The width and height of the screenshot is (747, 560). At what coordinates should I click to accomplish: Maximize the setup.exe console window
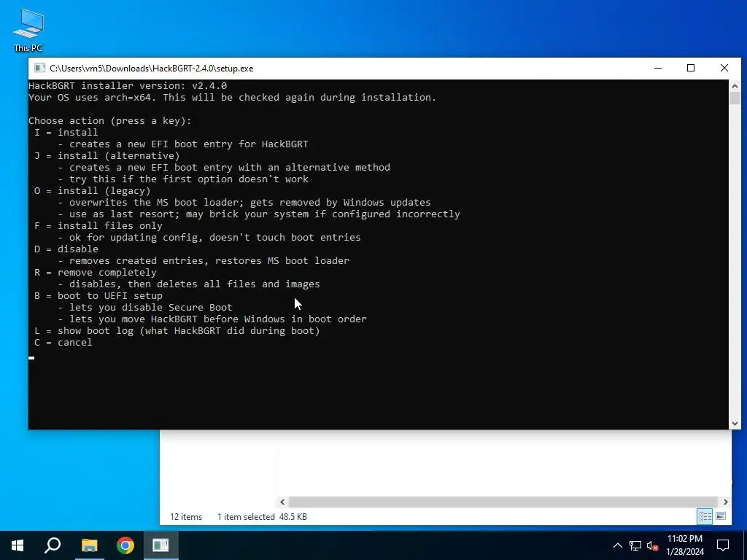point(691,68)
